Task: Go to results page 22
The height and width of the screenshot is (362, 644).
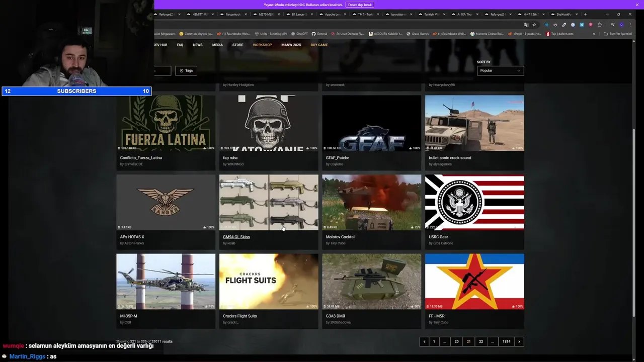Action: pyautogui.click(x=481, y=341)
